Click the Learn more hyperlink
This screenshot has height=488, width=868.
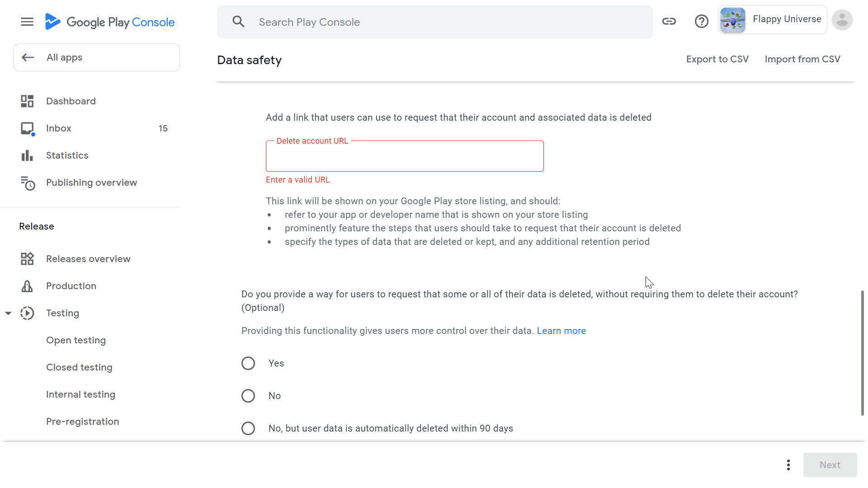pos(561,331)
